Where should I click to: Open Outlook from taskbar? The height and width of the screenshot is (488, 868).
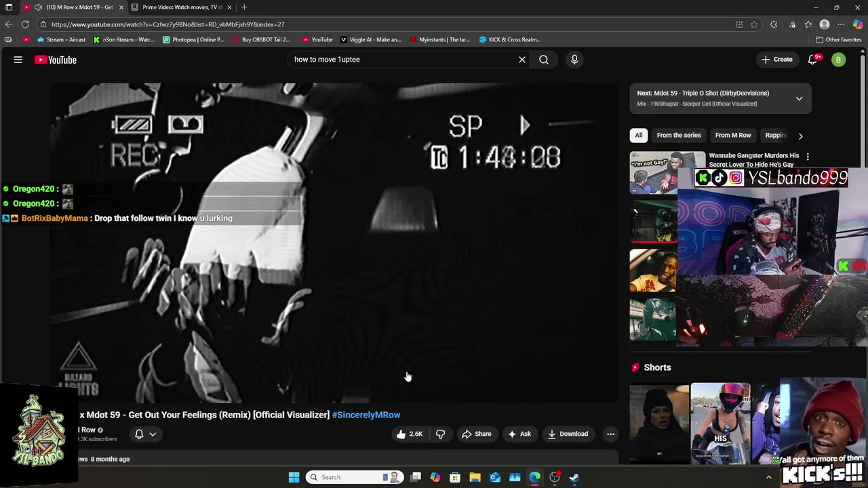point(495,477)
